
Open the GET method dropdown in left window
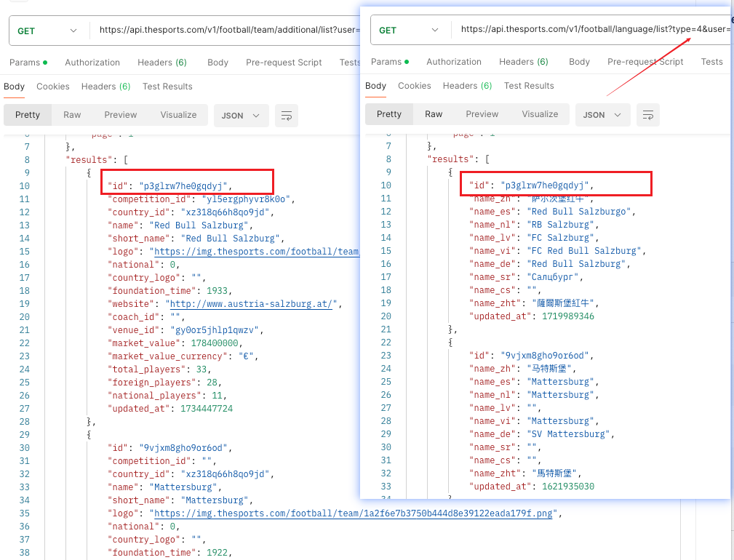47,31
